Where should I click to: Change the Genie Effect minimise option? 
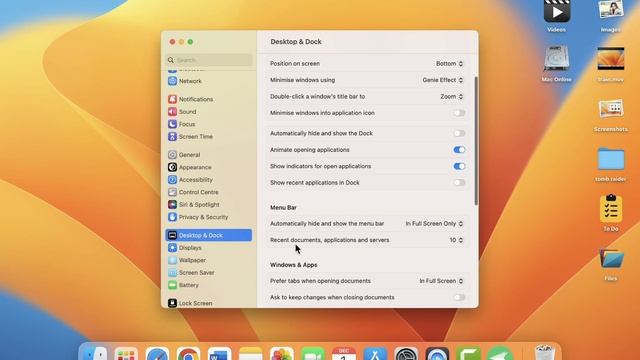[443, 80]
